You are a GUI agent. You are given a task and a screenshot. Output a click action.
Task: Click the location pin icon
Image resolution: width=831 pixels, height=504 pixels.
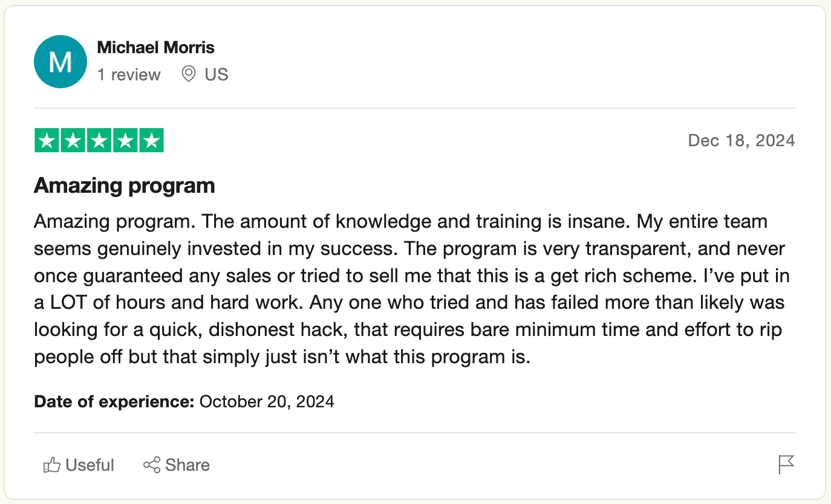pos(189,74)
